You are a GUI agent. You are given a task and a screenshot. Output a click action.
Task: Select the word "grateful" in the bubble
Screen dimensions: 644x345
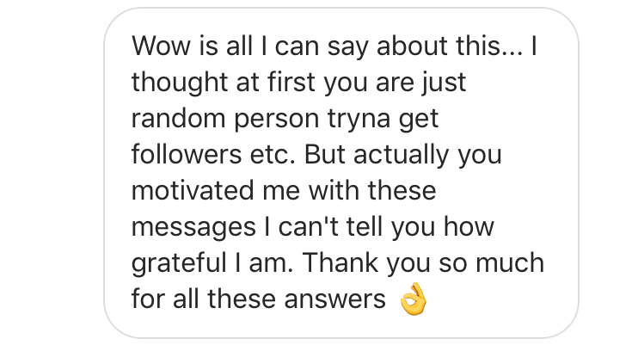click(x=179, y=263)
